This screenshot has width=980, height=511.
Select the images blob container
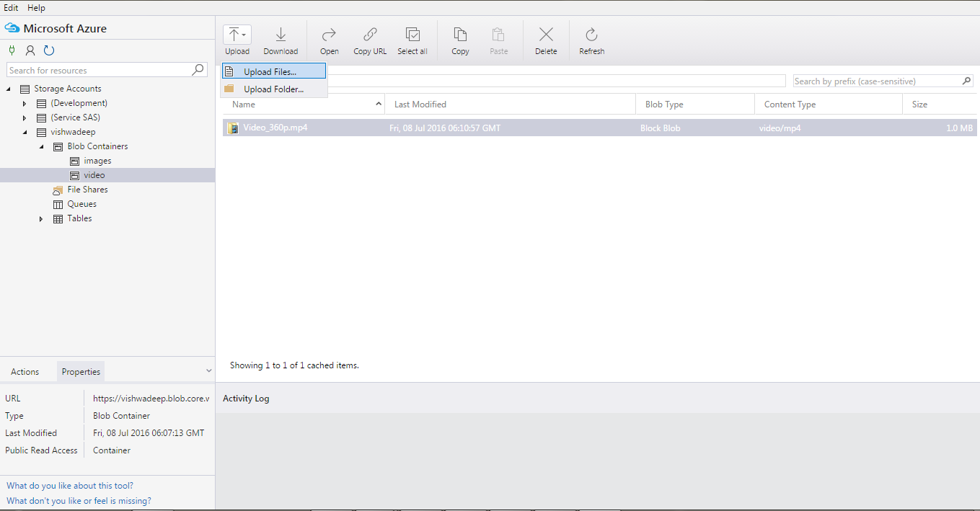(x=97, y=161)
